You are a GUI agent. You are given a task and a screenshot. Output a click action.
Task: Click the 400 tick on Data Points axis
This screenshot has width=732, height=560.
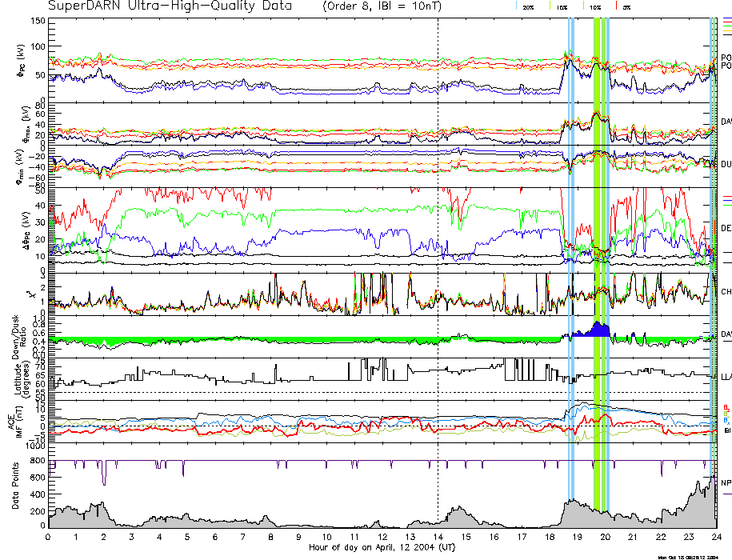click(x=38, y=494)
